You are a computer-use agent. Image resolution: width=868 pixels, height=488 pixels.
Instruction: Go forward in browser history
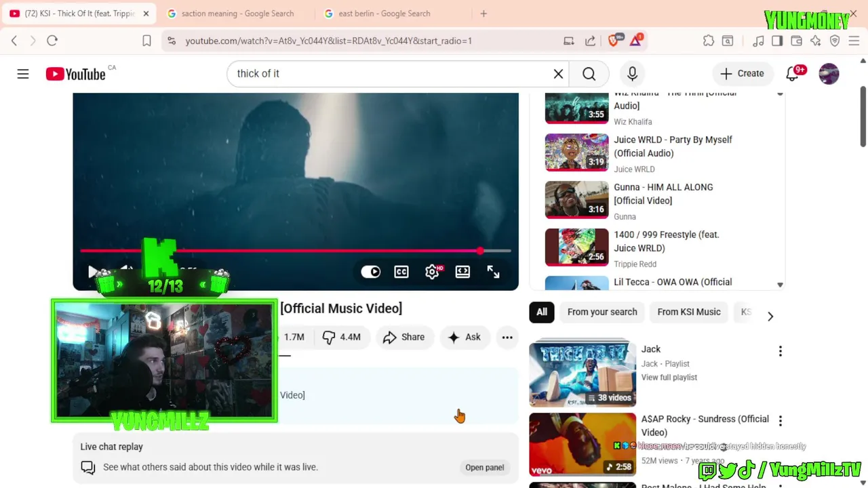click(x=33, y=41)
